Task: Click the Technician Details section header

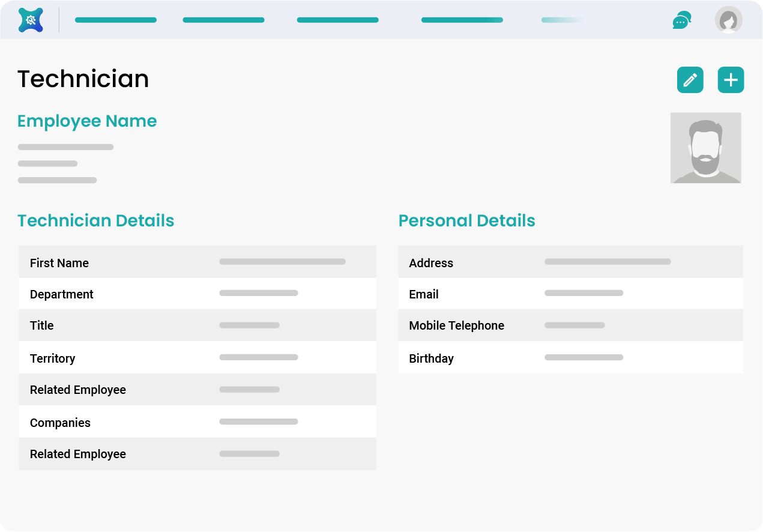Action: pos(95,220)
